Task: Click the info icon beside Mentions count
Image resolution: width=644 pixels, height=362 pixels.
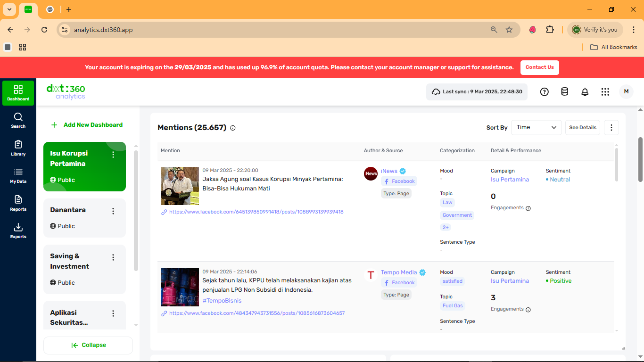Action: click(x=233, y=128)
